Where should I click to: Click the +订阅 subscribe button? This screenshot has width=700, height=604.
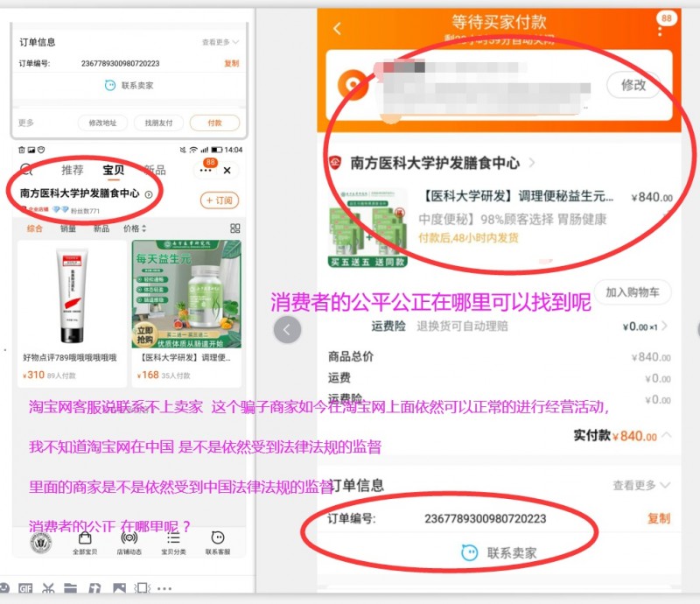tap(220, 200)
